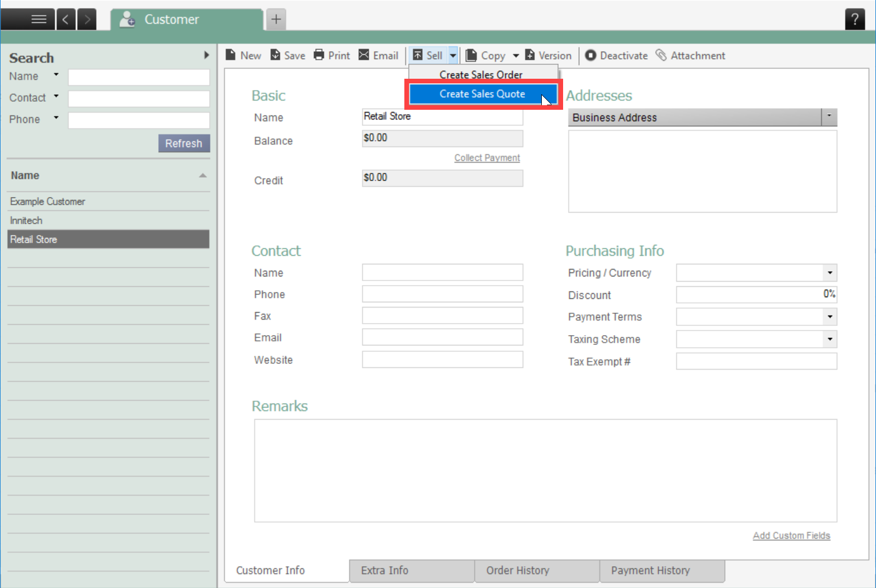Open search Contact filter dropdown
This screenshot has height=588, width=876.
click(56, 96)
